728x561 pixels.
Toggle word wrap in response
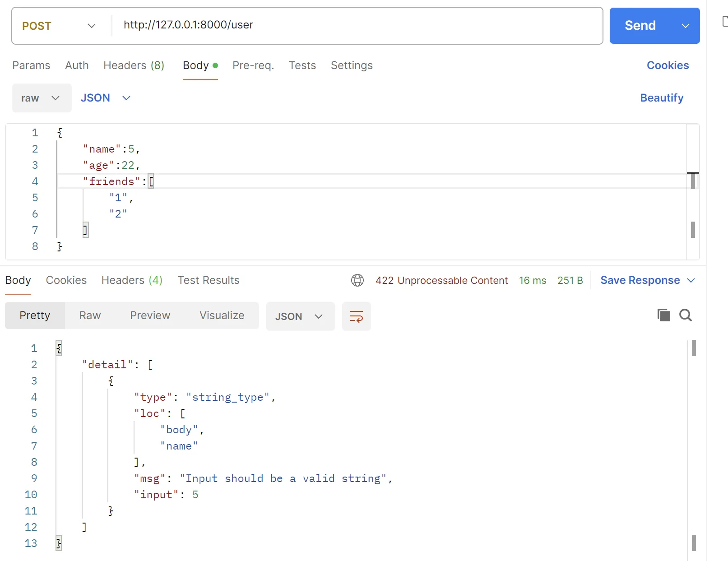[x=357, y=316]
